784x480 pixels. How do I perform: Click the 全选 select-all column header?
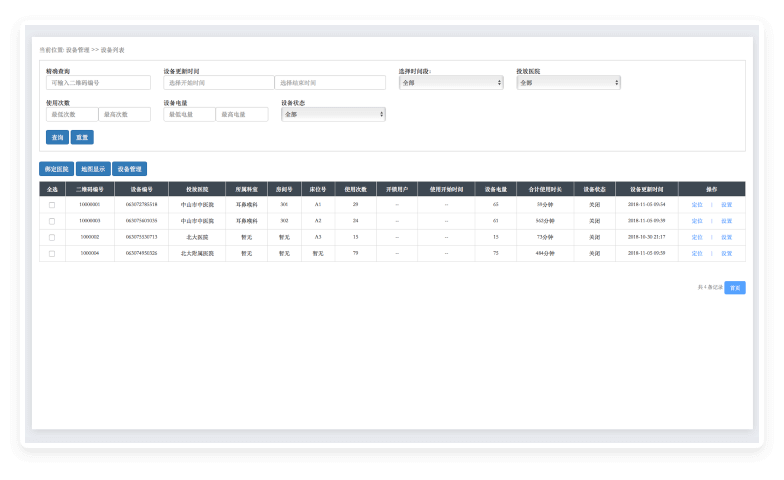(x=52, y=188)
